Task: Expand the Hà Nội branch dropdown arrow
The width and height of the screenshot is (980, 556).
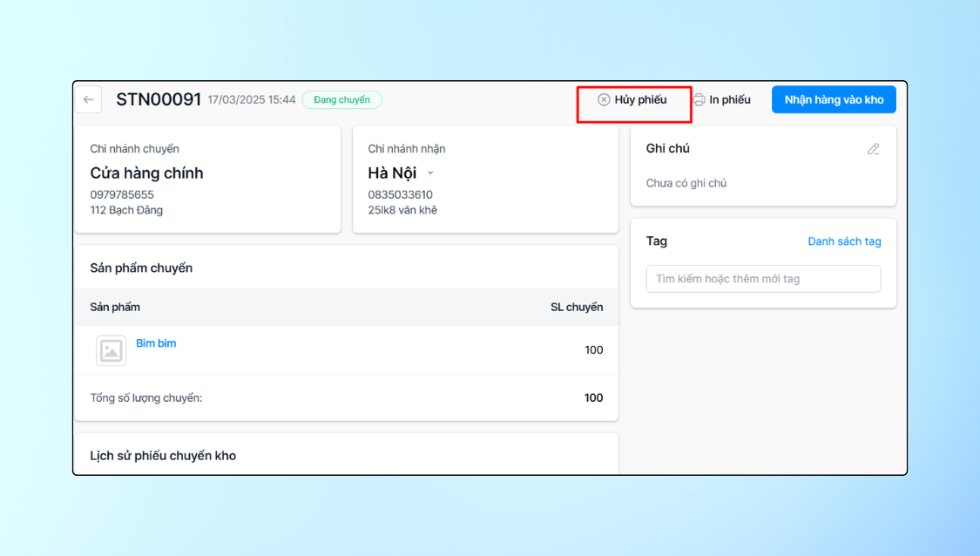Action: 430,174
